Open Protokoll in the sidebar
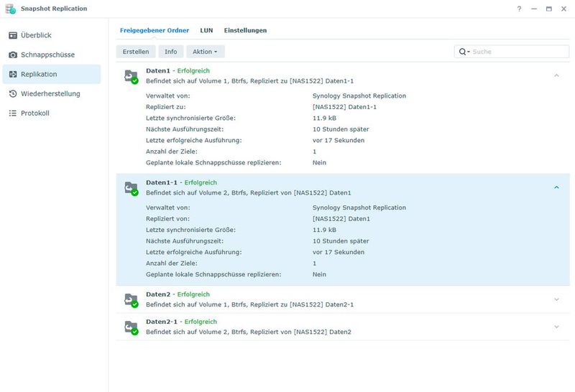Screen dimensions: 575x392 click(52, 113)
